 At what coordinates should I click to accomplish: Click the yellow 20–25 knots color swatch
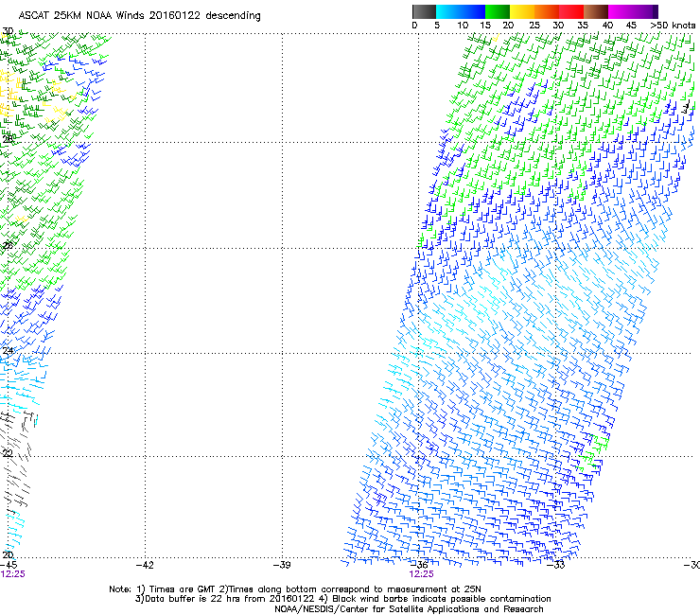[522, 11]
